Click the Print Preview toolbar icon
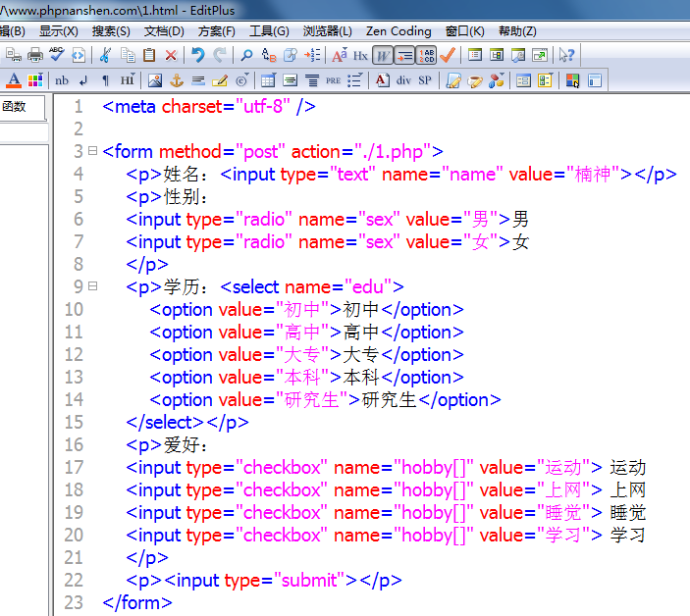Viewport: 690px width, 616px height. tap(13, 55)
